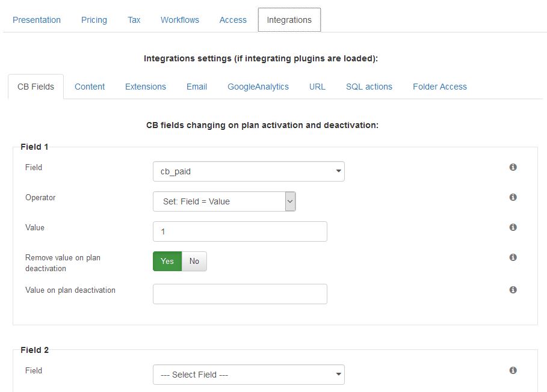This screenshot has width=547, height=392.
Task: Click info icon for Value on plan deactivation
Action: [513, 290]
